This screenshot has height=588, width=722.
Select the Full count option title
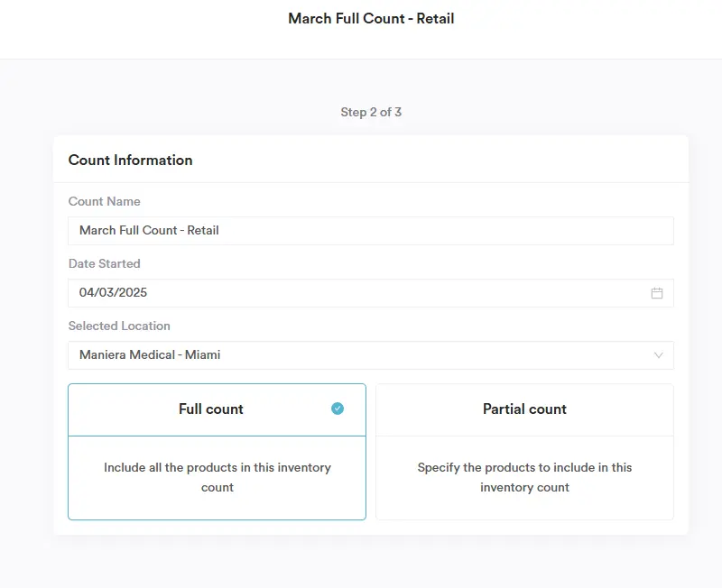click(x=210, y=409)
